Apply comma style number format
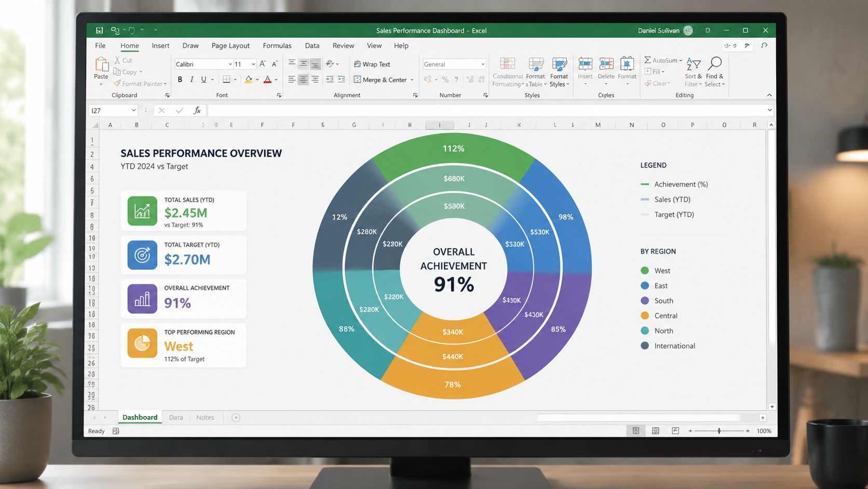Image resolution: width=868 pixels, height=489 pixels. pos(456,80)
